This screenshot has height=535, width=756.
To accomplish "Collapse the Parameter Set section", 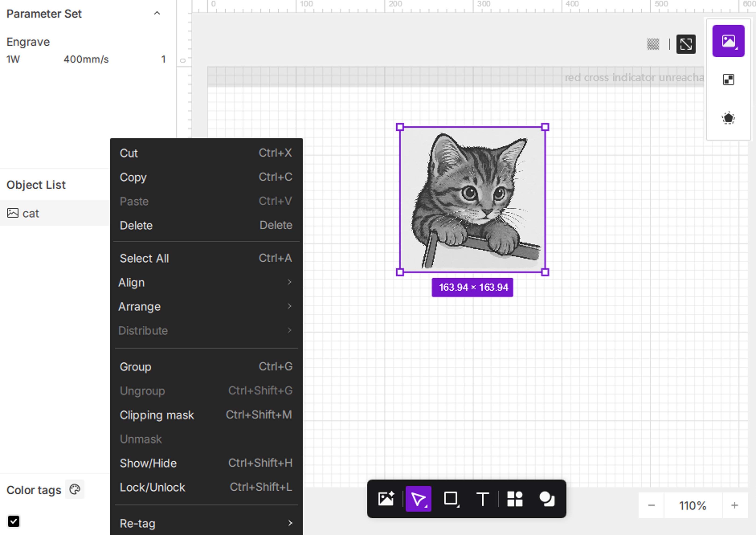I will [x=157, y=14].
